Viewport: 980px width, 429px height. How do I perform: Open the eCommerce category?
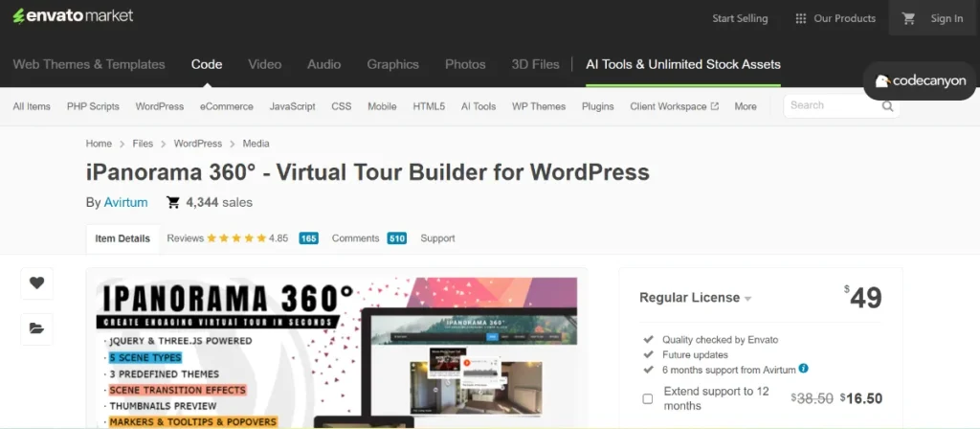226,106
